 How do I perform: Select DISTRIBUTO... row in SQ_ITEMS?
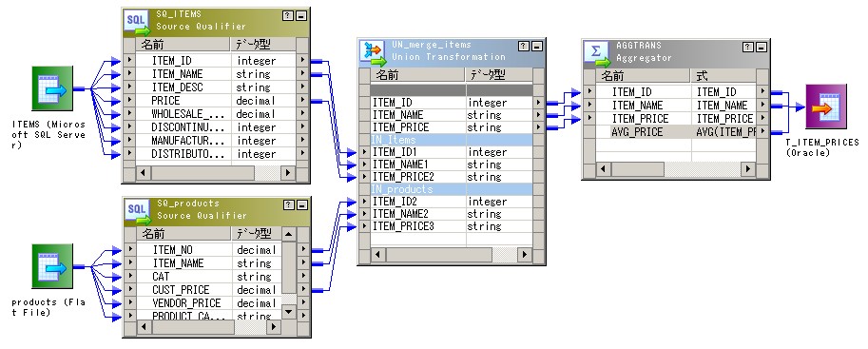[216, 153]
